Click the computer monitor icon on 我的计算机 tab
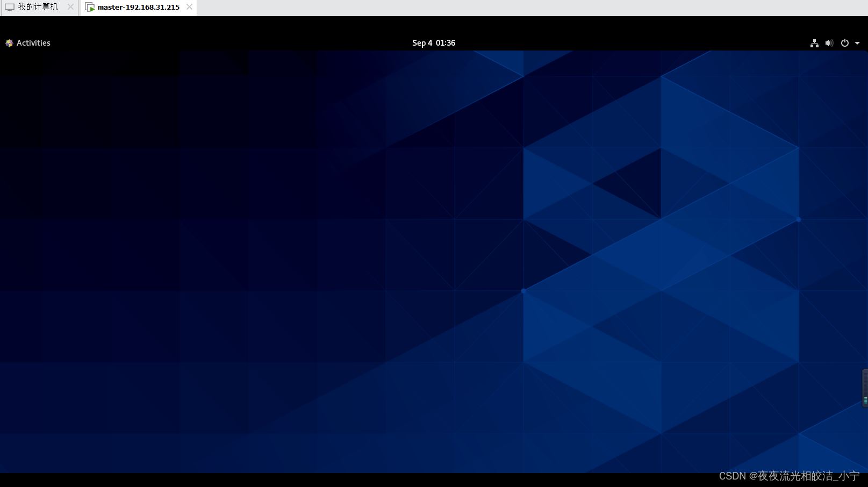The width and height of the screenshot is (868, 487). click(10, 8)
